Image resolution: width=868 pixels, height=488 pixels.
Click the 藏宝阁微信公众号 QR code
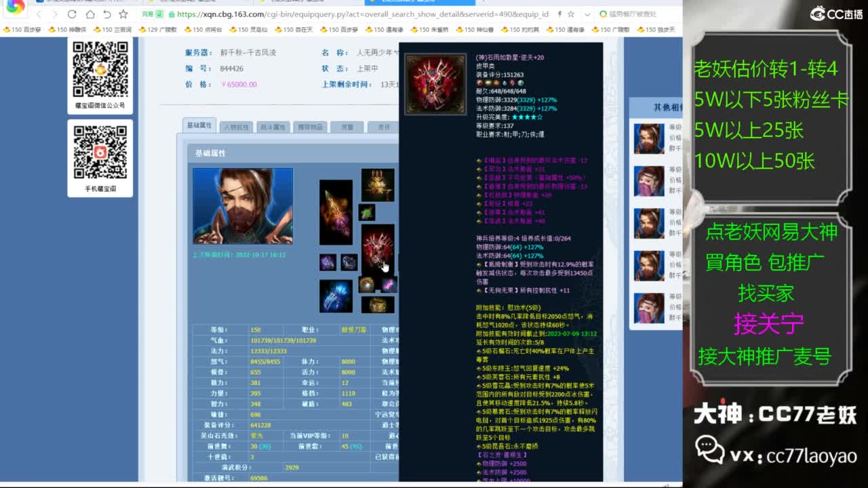pyautogui.click(x=100, y=69)
